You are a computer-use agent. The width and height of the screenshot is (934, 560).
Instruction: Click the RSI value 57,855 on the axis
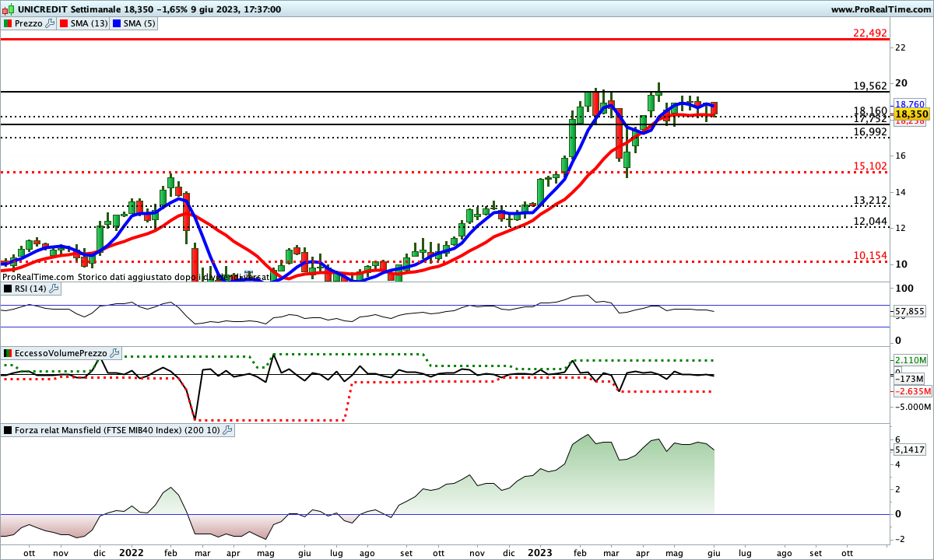[x=911, y=313]
